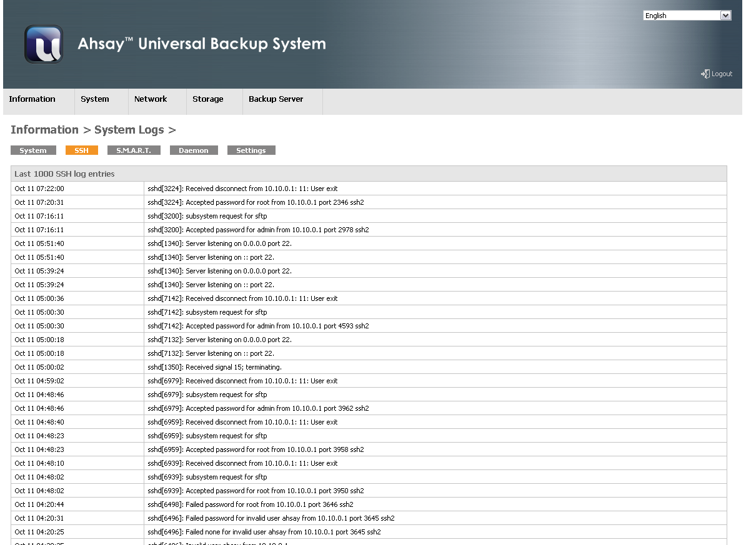The image size is (756, 545).
Task: Open the System menu in the navigation bar
Action: pos(95,99)
